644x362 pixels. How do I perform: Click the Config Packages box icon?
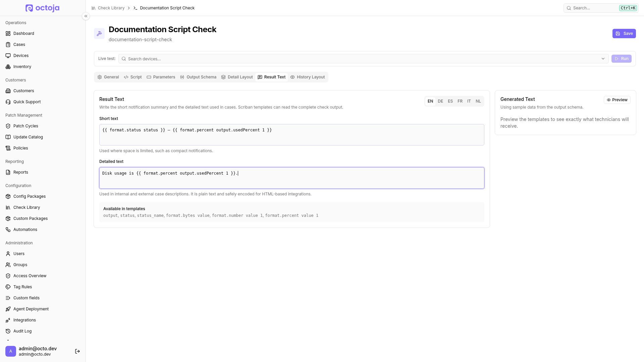(x=8, y=196)
